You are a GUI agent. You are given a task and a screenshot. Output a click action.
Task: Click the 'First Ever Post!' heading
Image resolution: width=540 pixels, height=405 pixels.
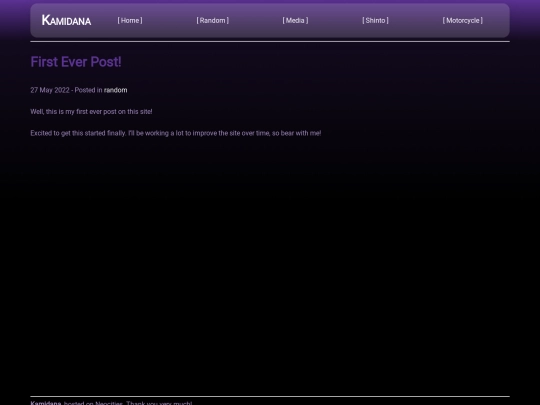coord(76,62)
